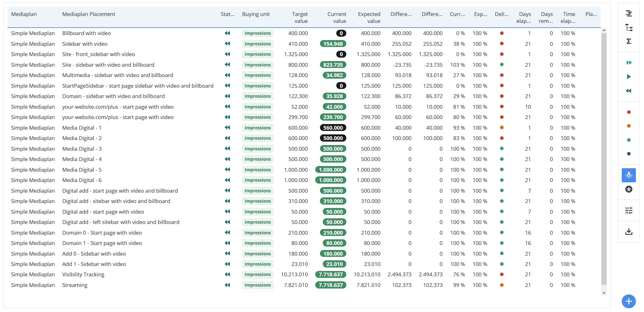Image resolution: width=644 pixels, height=312 pixels.
Task: Click status icon of Add 0 - Sidebar row
Action: click(227, 254)
